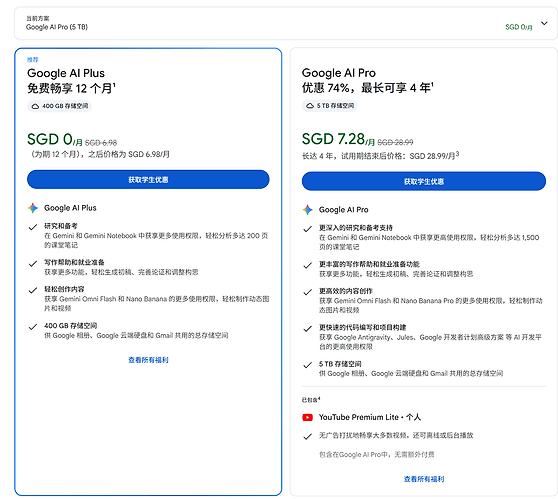The image size is (558, 499).
Task: Click the 已包含 section label
Action: point(311,400)
